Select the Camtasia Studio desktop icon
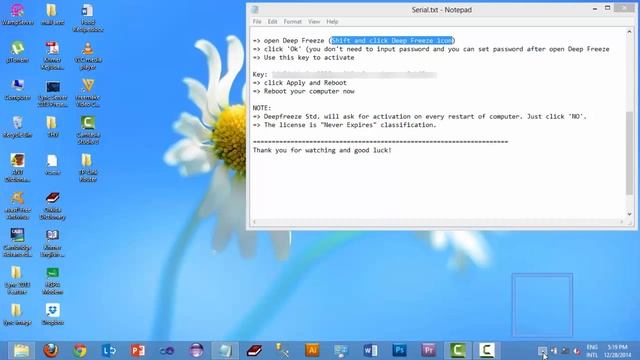 88,130
